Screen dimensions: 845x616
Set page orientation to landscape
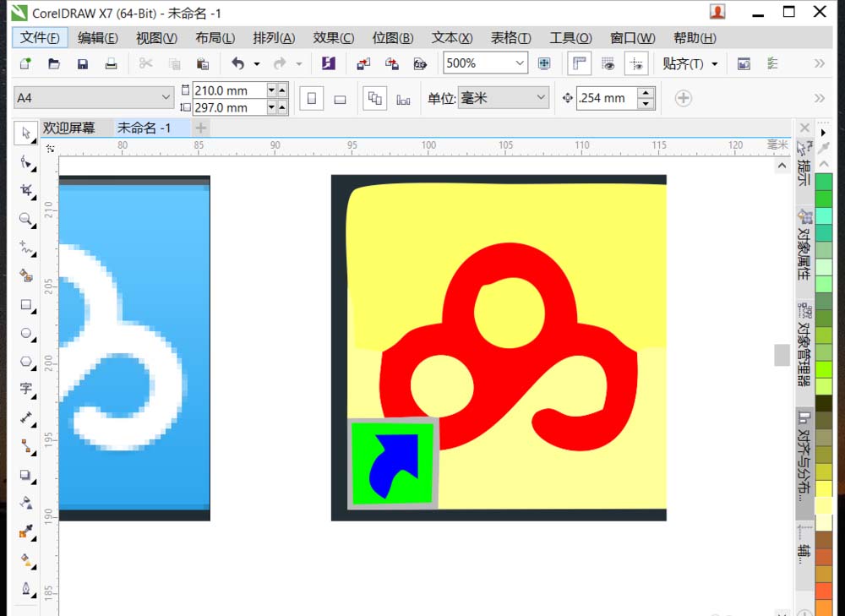pyautogui.click(x=340, y=99)
